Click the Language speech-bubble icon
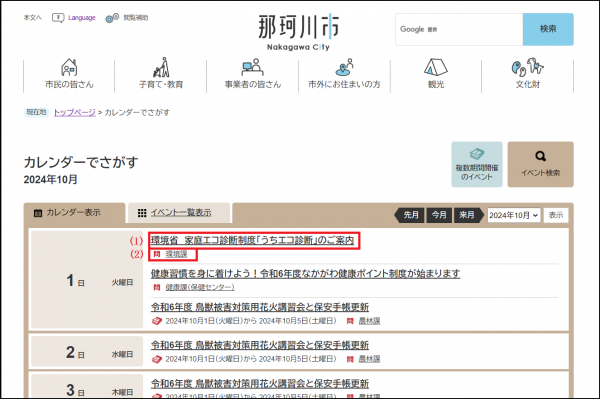Image resolution: width=600 pixels, height=399 pixels. pyautogui.click(x=58, y=18)
